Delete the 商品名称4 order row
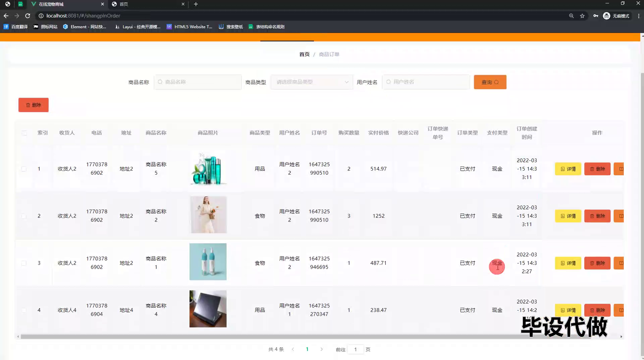 pos(597,310)
